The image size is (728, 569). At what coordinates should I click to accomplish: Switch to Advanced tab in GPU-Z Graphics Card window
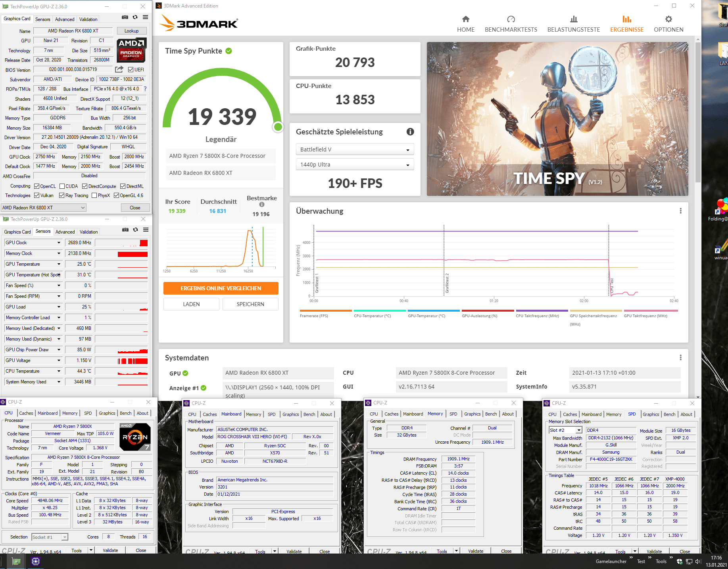(65, 19)
